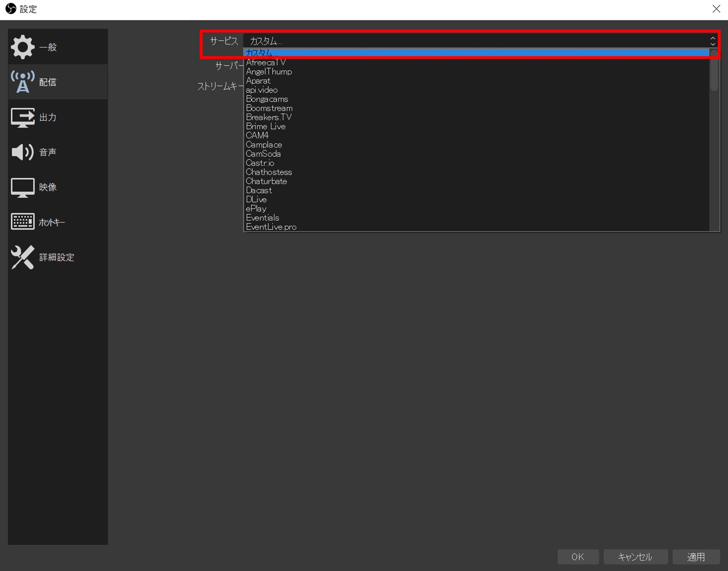728x571 pixels.
Task: Choose AngelThump from the service list
Action: [476, 71]
